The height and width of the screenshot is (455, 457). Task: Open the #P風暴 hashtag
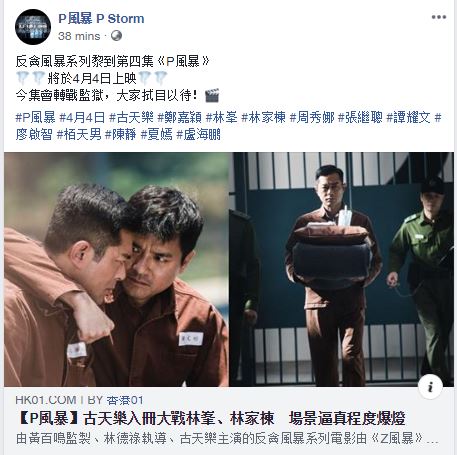click(36, 117)
